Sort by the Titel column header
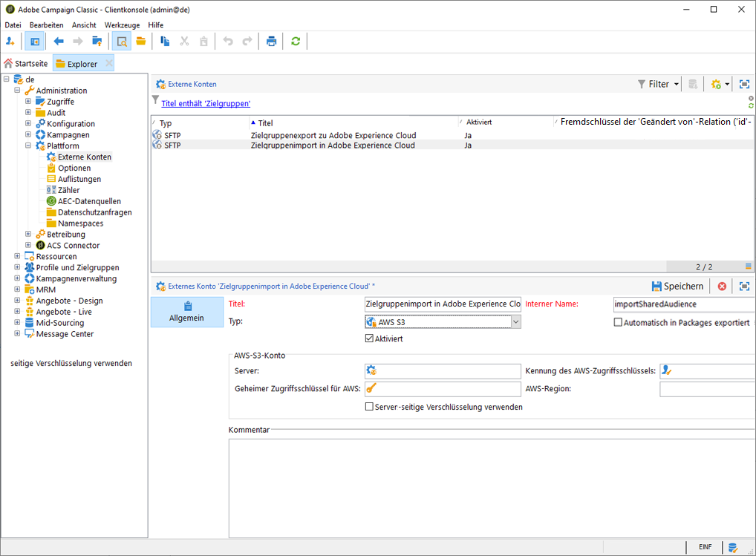The image size is (756, 556). (353, 123)
